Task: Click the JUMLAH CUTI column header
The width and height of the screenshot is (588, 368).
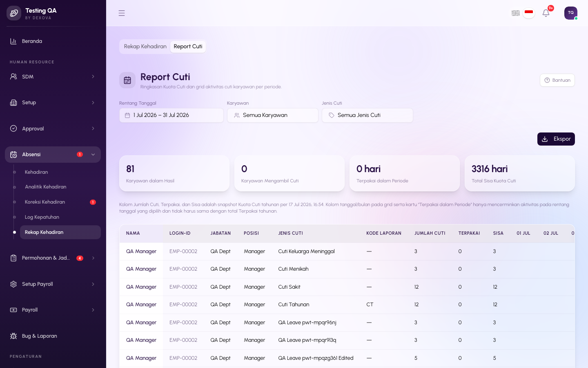Action: tap(430, 233)
